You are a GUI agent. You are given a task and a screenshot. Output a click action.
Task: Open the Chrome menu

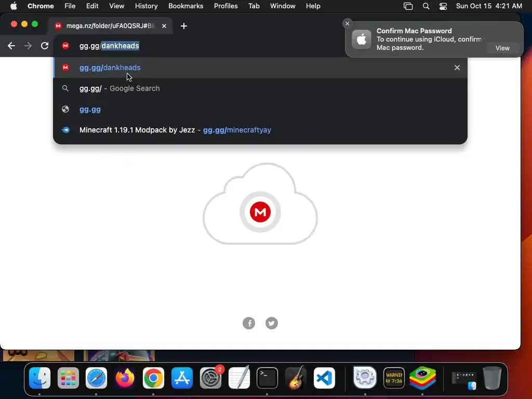(41, 6)
